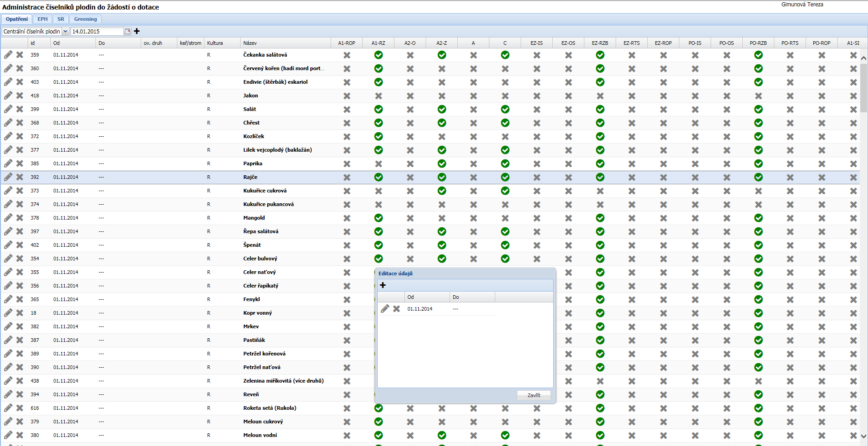Delete the Čekanka salátová row
The width and height of the screenshot is (868, 446).
click(x=20, y=55)
